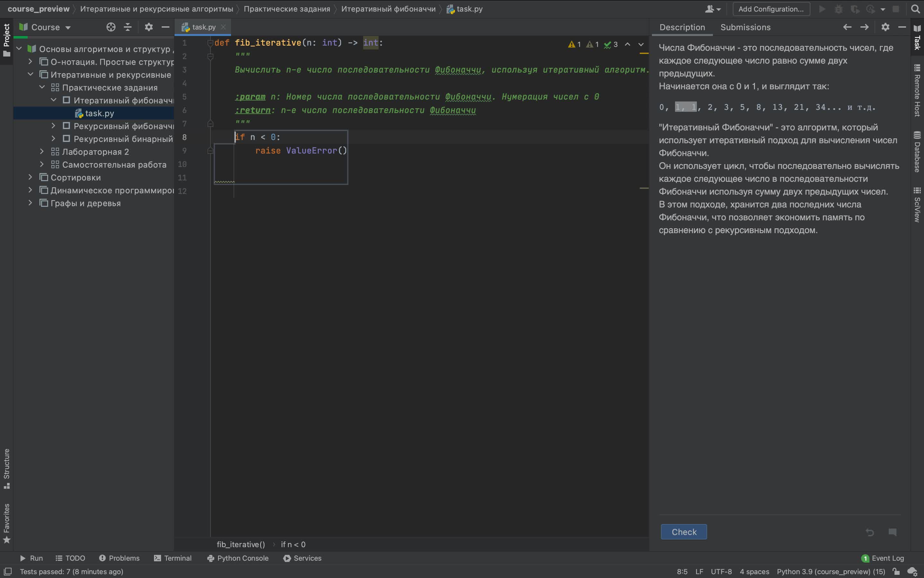Collapse Итеративные и рекурсивные section
The width and height of the screenshot is (924, 578).
click(x=30, y=74)
